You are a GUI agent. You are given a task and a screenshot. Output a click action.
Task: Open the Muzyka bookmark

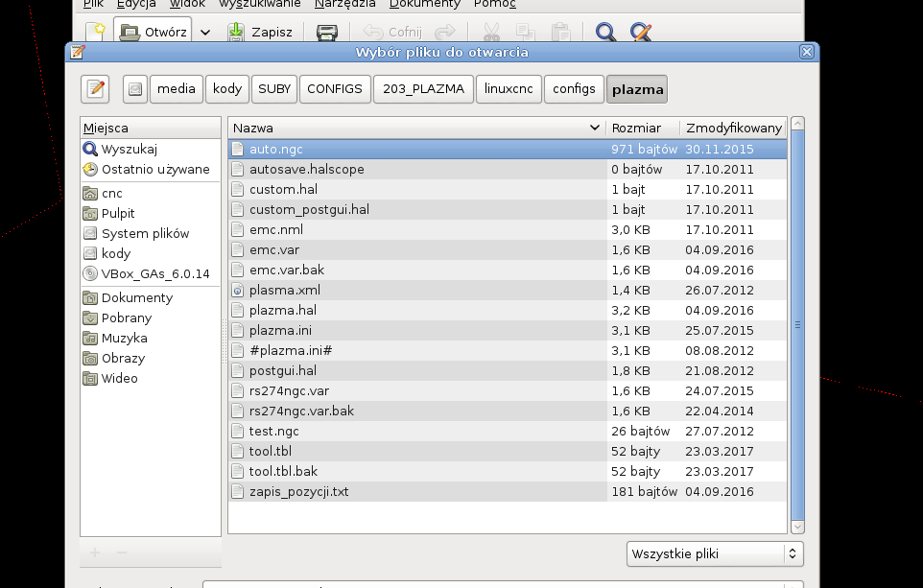151,338
